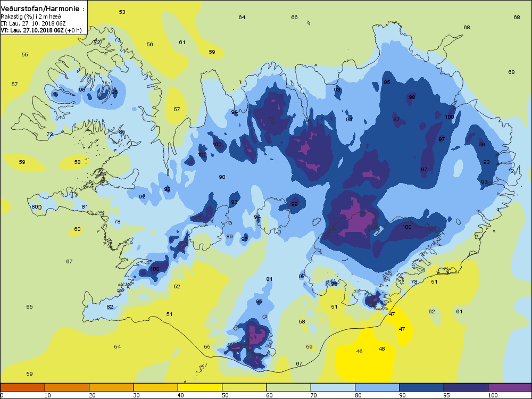Image resolution: width=532 pixels, height=399 pixels.
Task: Select the 'VT: Lau. 27.10.2018 06Z (+0 h)' line
Action: (41, 30)
